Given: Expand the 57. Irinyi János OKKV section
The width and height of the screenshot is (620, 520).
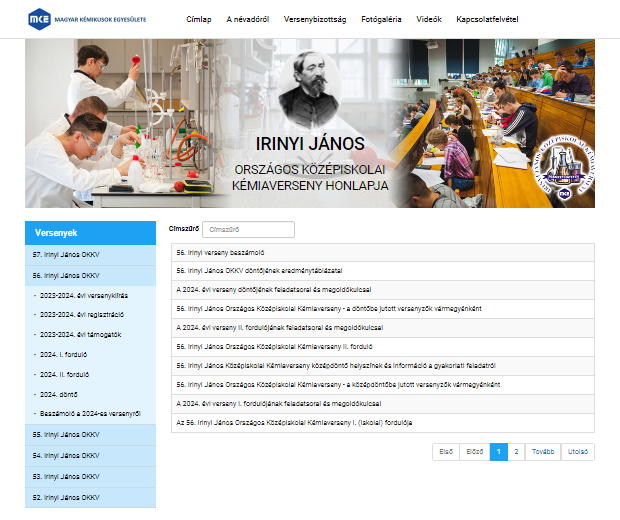Looking at the screenshot, I should tap(91, 255).
